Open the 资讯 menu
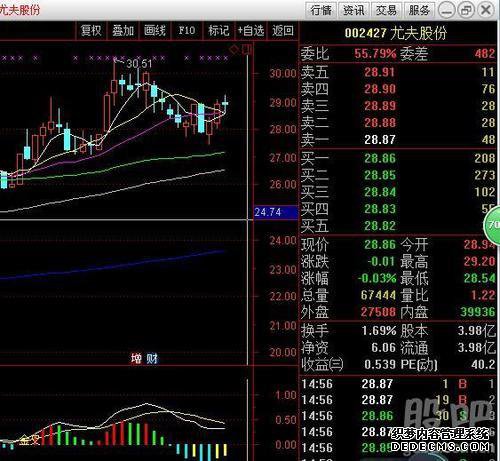Image resolution: width=500 pixels, height=461 pixels. (354, 10)
